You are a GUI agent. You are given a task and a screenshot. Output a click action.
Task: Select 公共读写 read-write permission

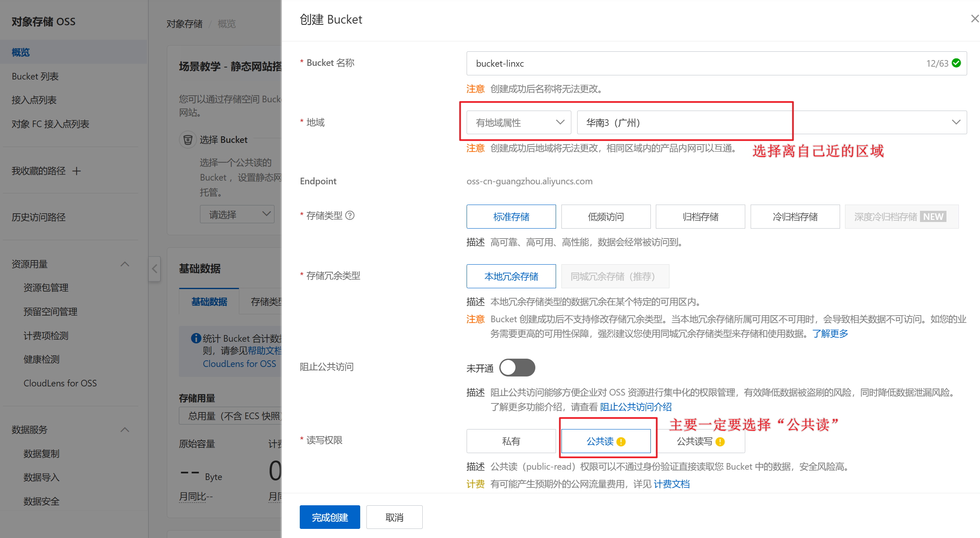[x=701, y=441]
